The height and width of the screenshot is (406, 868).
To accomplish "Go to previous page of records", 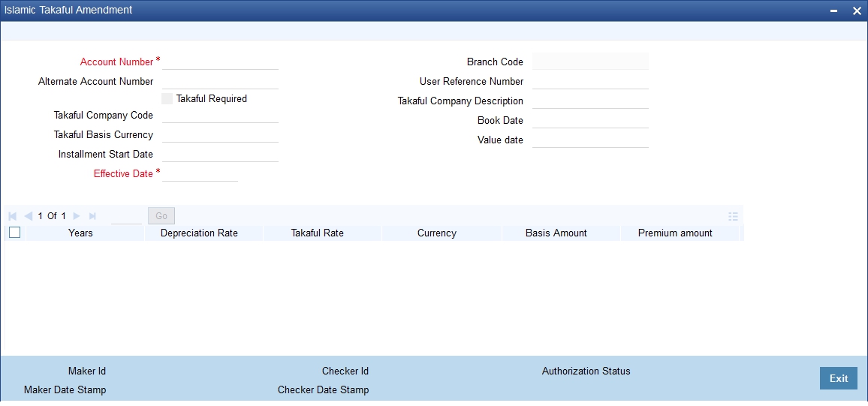I will click(29, 215).
